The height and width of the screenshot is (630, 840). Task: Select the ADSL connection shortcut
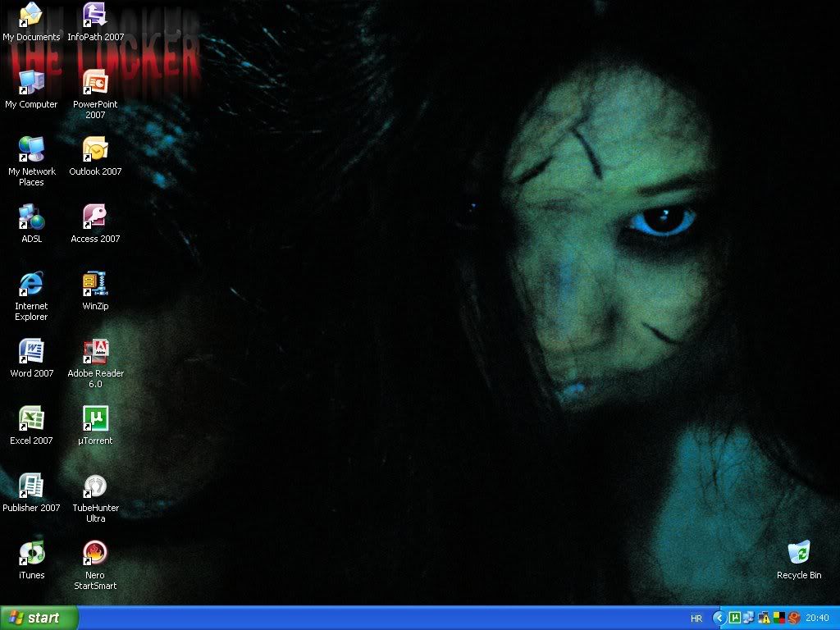[31, 217]
